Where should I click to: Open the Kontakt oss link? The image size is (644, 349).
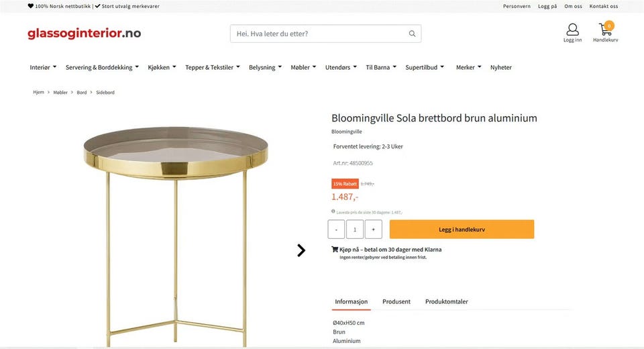pos(604,6)
